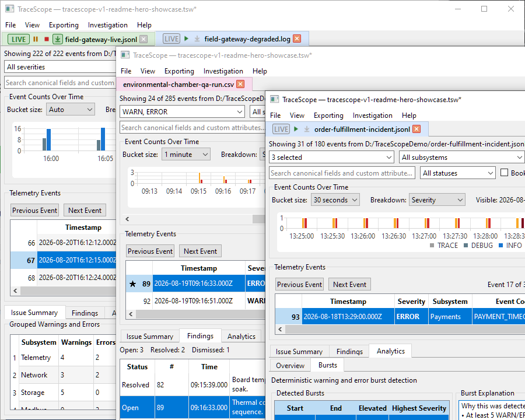Click search field in front window
Screen dimensions: 525x420
[x=342, y=173]
